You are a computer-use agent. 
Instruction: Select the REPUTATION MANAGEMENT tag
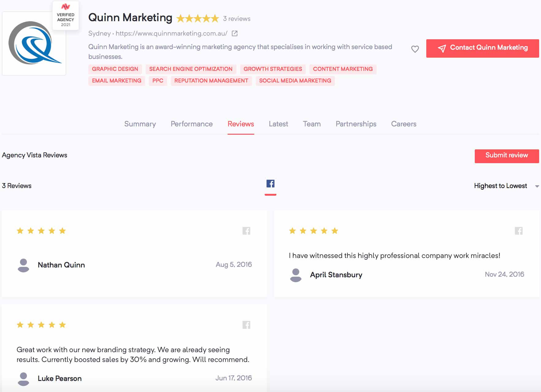click(211, 81)
